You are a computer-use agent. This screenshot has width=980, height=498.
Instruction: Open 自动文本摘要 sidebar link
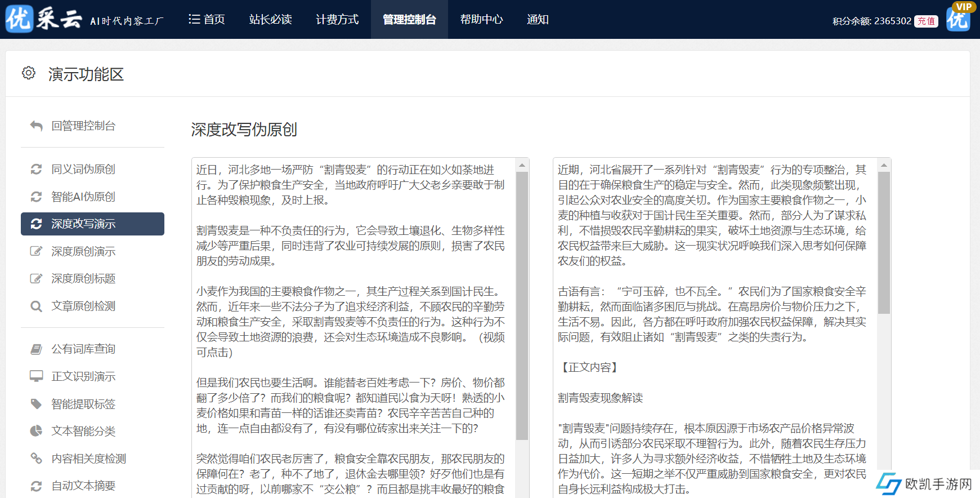(x=83, y=486)
